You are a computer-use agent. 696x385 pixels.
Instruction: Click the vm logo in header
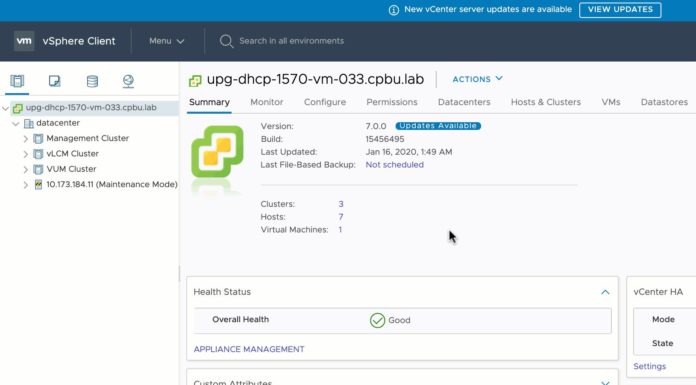click(24, 41)
